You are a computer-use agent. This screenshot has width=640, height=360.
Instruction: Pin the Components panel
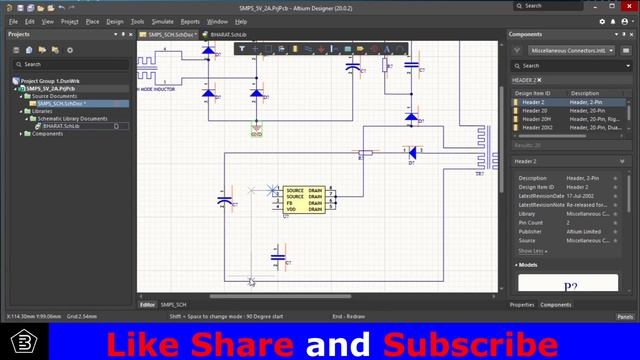pos(624,34)
